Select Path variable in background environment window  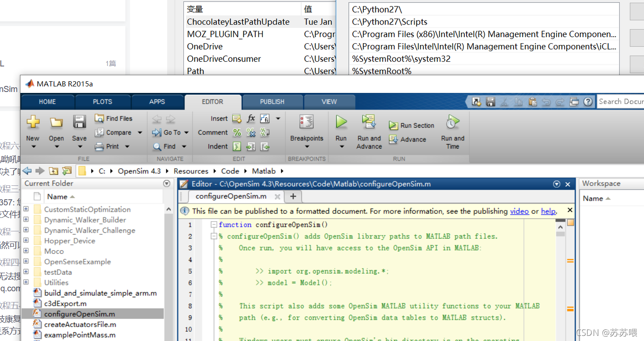(195, 71)
